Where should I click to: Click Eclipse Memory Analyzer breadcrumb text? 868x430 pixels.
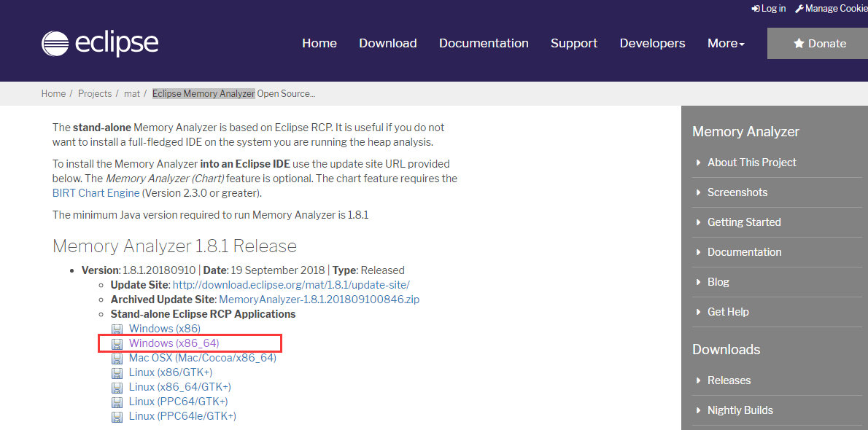204,93
